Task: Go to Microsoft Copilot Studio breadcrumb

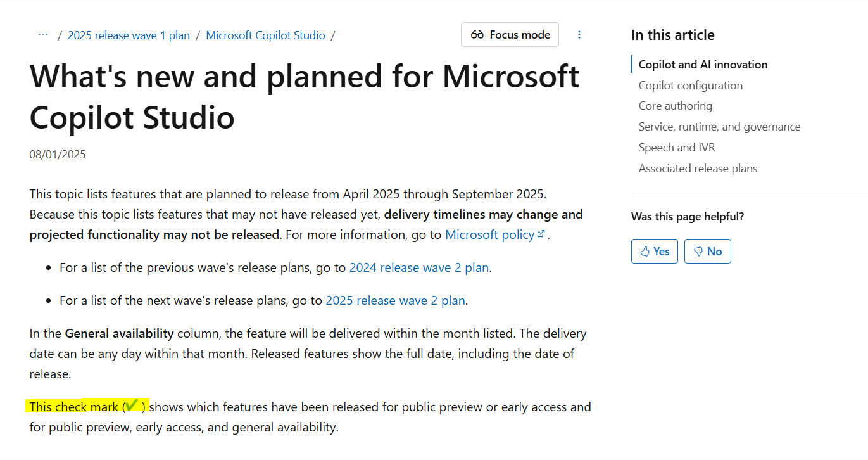Action: click(x=265, y=35)
